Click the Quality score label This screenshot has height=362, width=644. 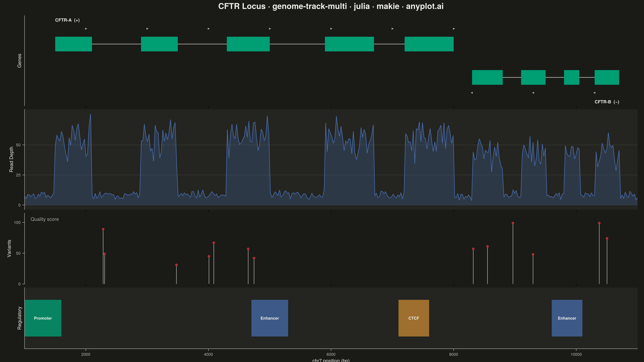45,219
